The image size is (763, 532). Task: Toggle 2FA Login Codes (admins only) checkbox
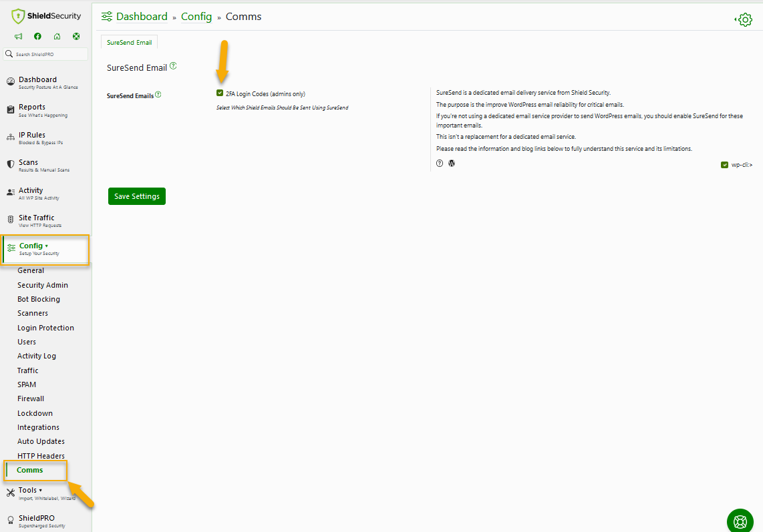click(x=220, y=93)
